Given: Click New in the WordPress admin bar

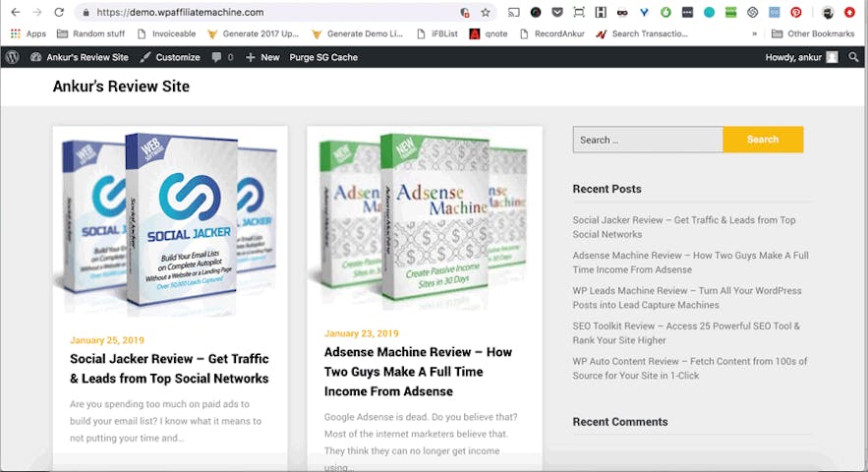Looking at the screenshot, I should click(x=262, y=57).
